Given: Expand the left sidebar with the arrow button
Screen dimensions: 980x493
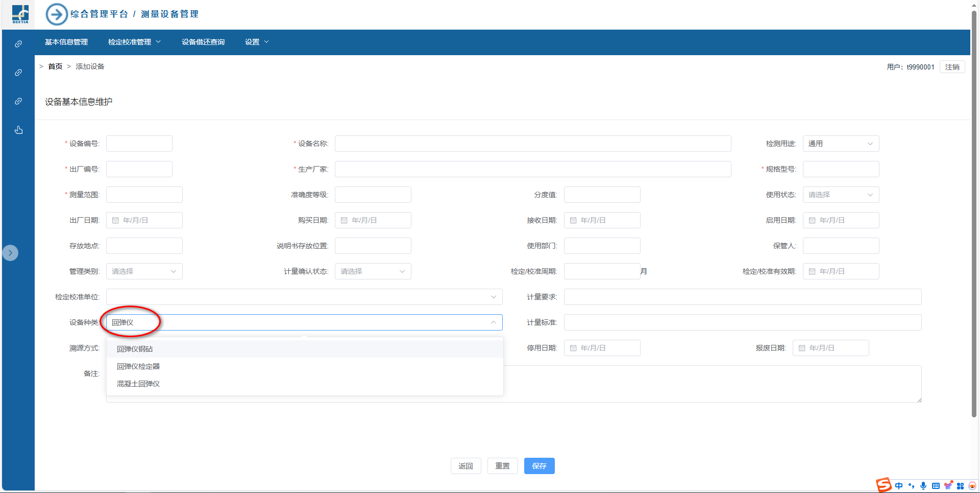Looking at the screenshot, I should pyautogui.click(x=10, y=253).
